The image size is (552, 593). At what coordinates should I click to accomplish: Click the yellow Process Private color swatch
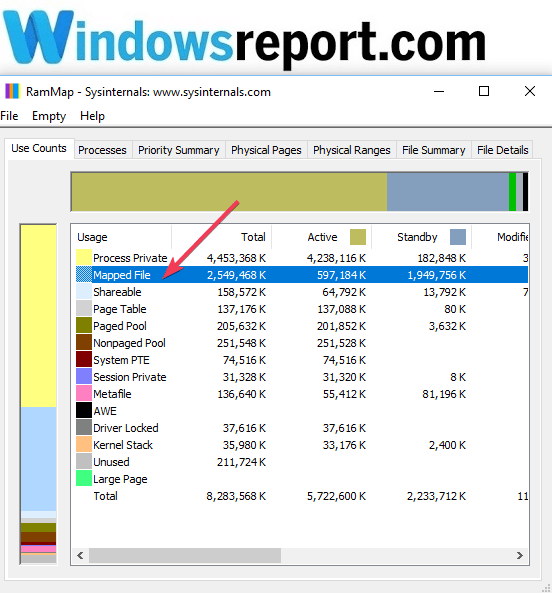84,257
